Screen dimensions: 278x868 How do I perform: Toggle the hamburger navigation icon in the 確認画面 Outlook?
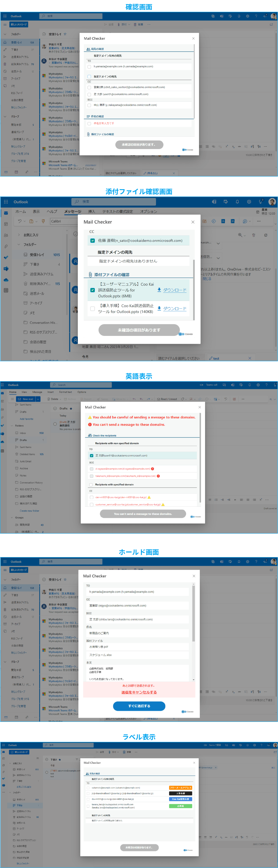click(5, 25)
